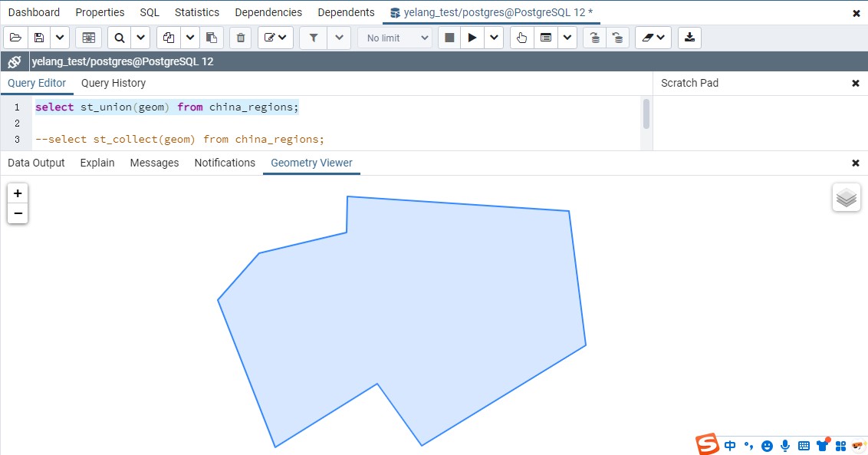The height and width of the screenshot is (455, 868).
Task: Zoom in on the geometry map
Action: pyautogui.click(x=18, y=193)
